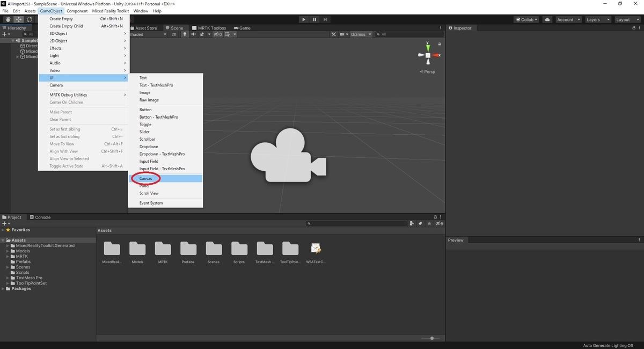Select the Scripts folder thumbnail
Image resolution: width=644 pixels, height=349 pixels.
coord(239,249)
